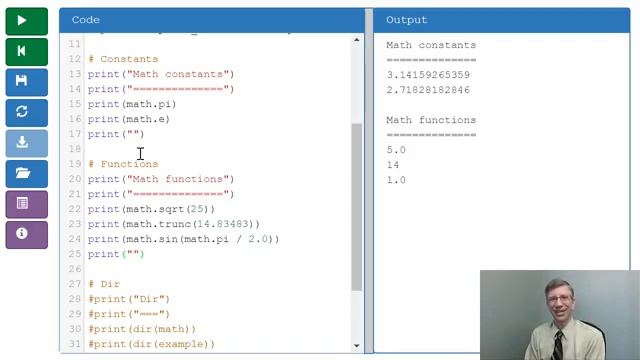Click the purple table layout button
The height and width of the screenshot is (360, 640).
pyautogui.click(x=27, y=204)
